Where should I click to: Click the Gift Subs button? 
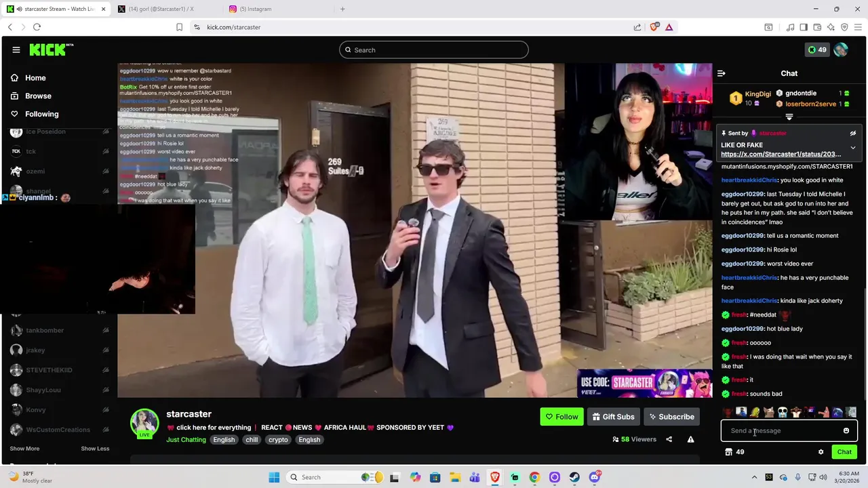[x=613, y=417]
